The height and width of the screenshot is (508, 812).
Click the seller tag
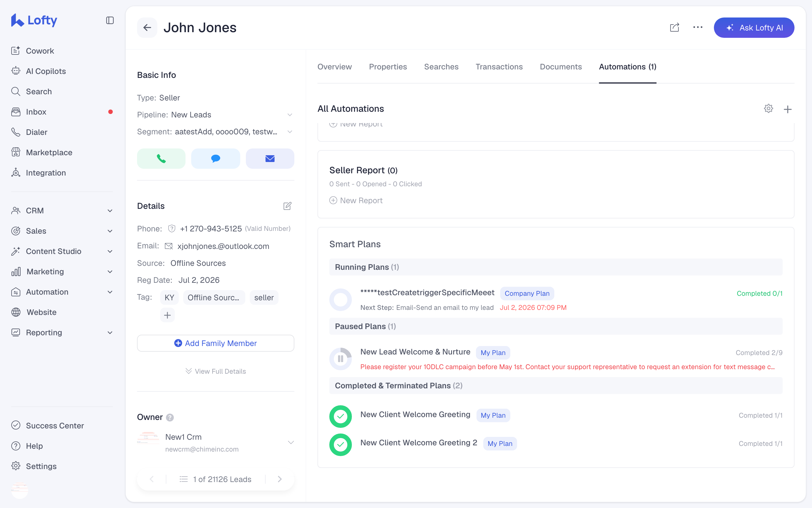264,298
